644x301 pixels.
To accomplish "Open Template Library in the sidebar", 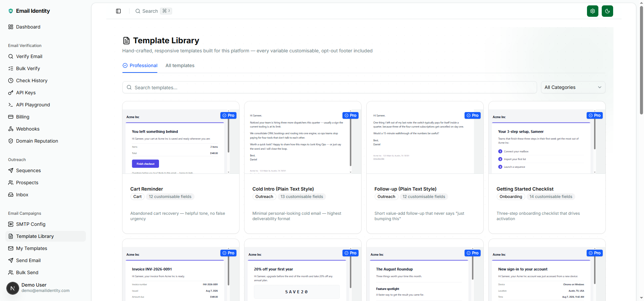I will (46, 236).
